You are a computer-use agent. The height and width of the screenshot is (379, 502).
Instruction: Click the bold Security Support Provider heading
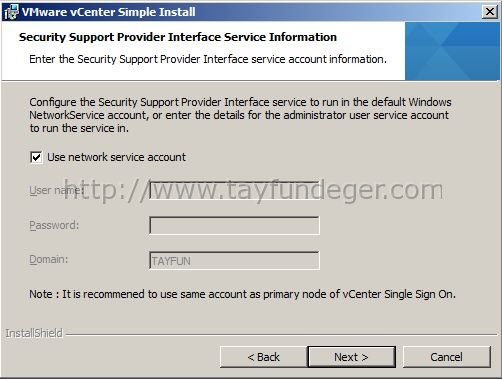(178, 37)
